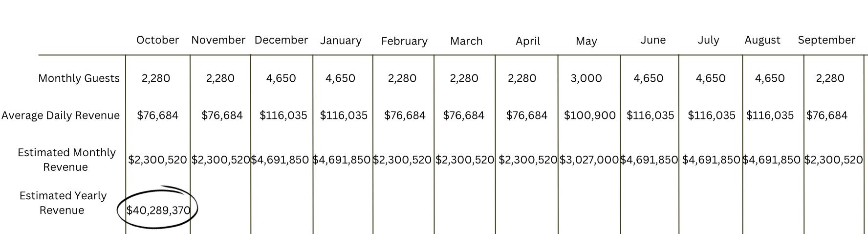The width and height of the screenshot is (868, 234).
Task: Click January monthly revenue $4,691,850
Action: (341, 160)
